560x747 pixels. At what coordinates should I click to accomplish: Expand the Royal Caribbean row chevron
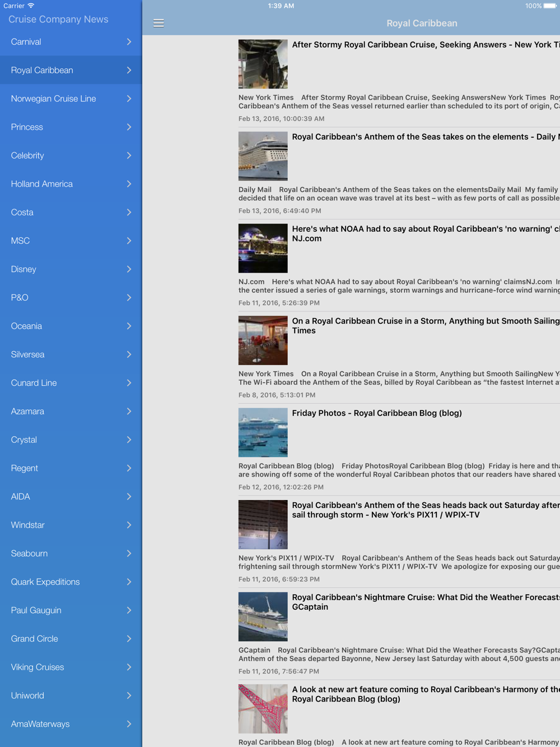click(x=129, y=71)
